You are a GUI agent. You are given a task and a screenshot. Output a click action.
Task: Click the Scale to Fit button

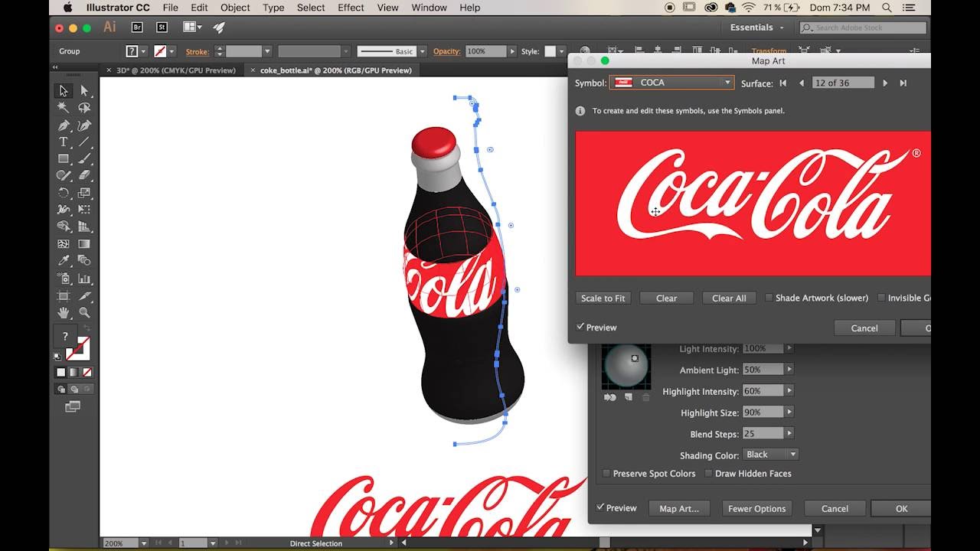[x=603, y=298]
